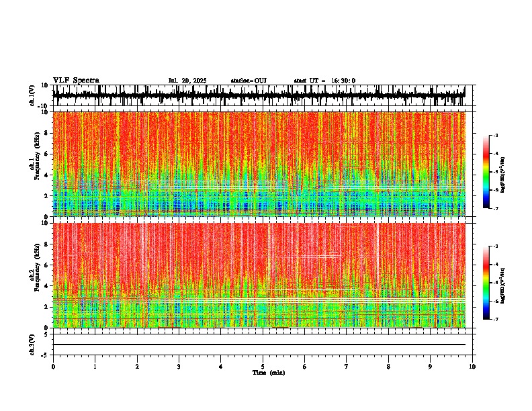
Task: Click the ch.3(V) flat line trace
Action: (259, 345)
